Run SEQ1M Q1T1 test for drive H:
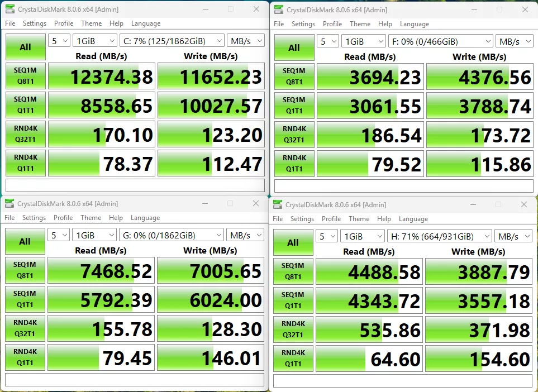The image size is (538, 392). (293, 300)
